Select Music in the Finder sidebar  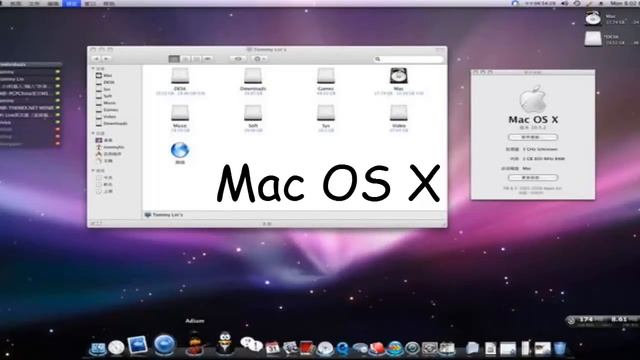click(x=109, y=103)
